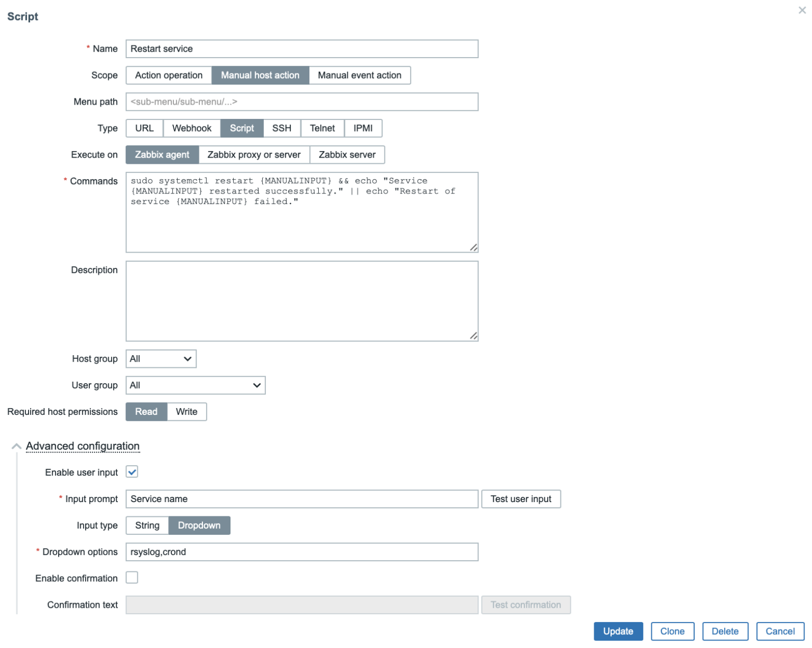Screen dimensions: 812x648
Task: Click inside the Commands text area
Action: [301, 211]
